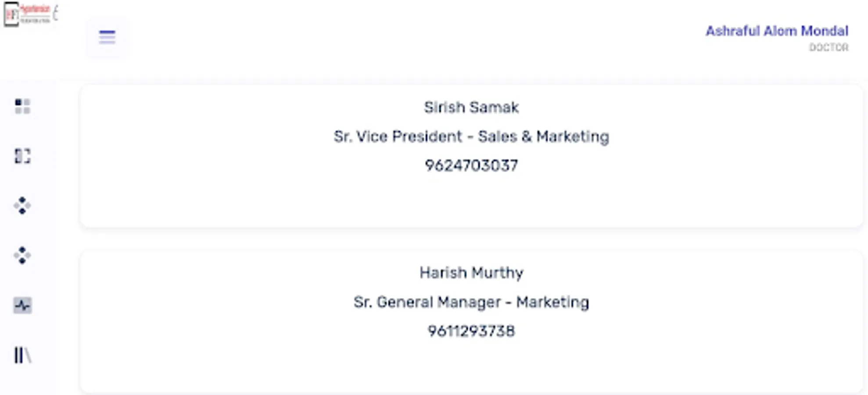Image resolution: width=868 pixels, height=395 pixels.
Task: Open the dashboard grid icon in sidebar
Action: (22, 106)
